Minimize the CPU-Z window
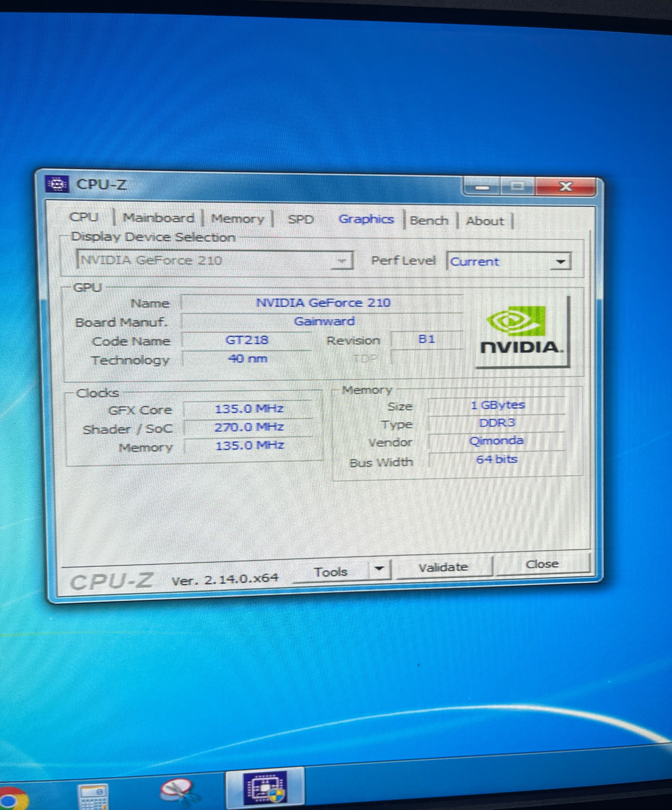The image size is (672, 810). [482, 187]
